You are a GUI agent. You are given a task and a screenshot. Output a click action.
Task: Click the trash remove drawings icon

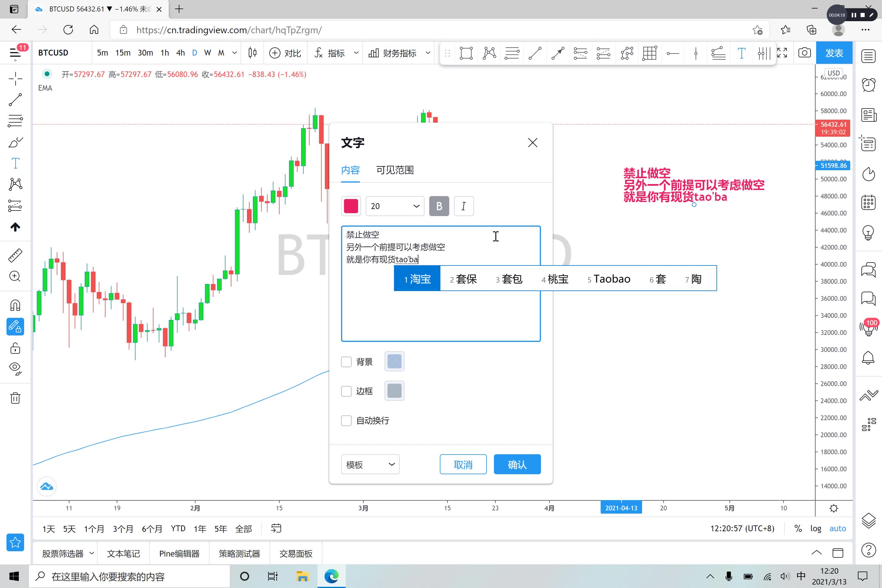pyautogui.click(x=15, y=398)
